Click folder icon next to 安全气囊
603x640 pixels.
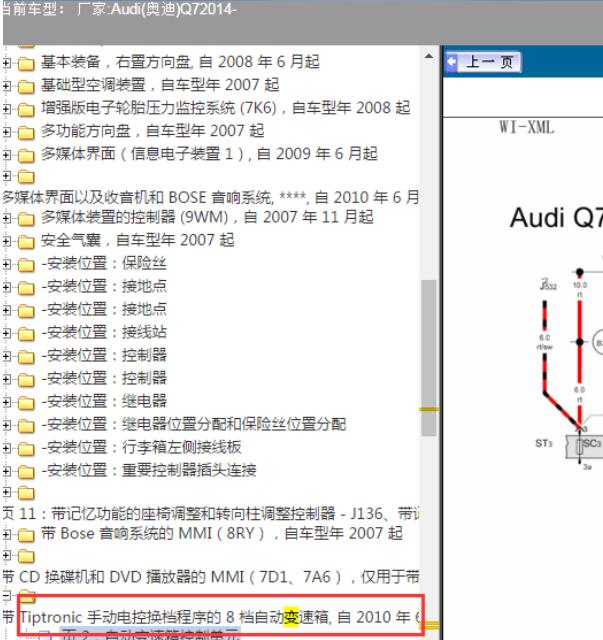point(26,241)
